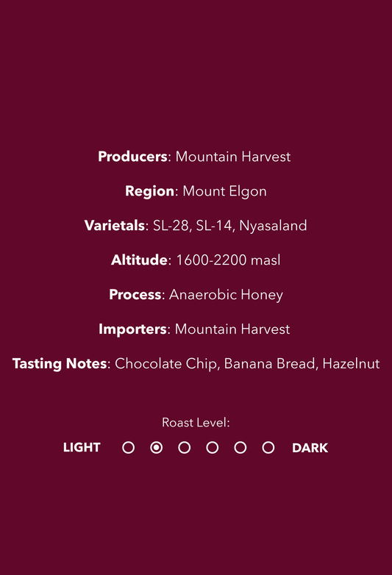Image resolution: width=392 pixels, height=575 pixels.
Task: Click the 1600-2200 masl altitude value
Action: (x=229, y=260)
